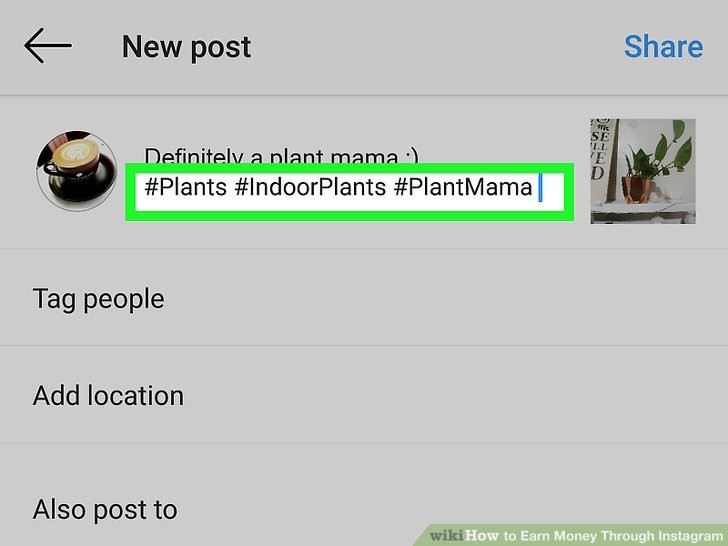728x546 pixels.
Task: Select the #IndoorPlants hashtag text
Action: pos(310,188)
